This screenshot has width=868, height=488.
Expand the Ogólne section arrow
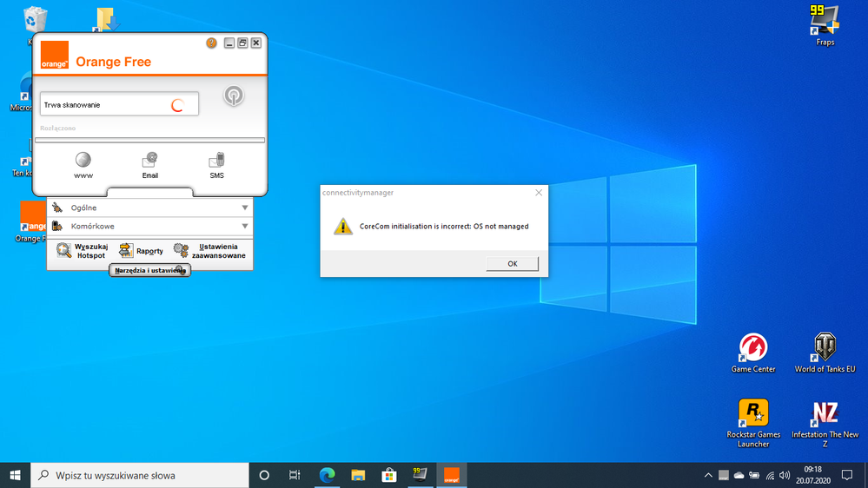tap(245, 208)
